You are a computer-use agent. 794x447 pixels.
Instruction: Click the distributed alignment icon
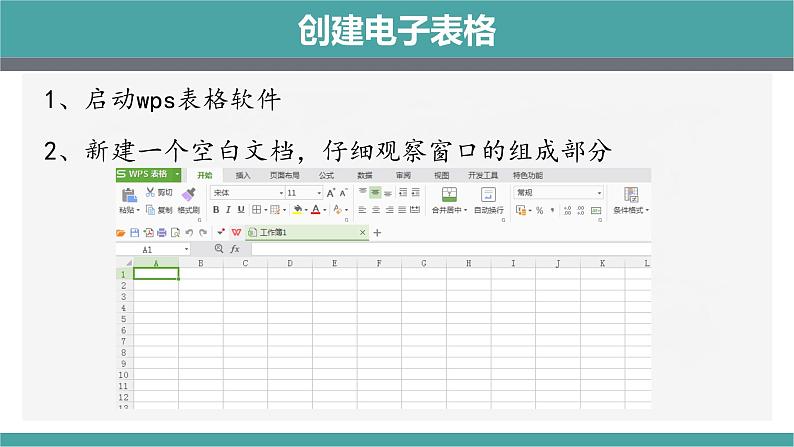(415, 210)
